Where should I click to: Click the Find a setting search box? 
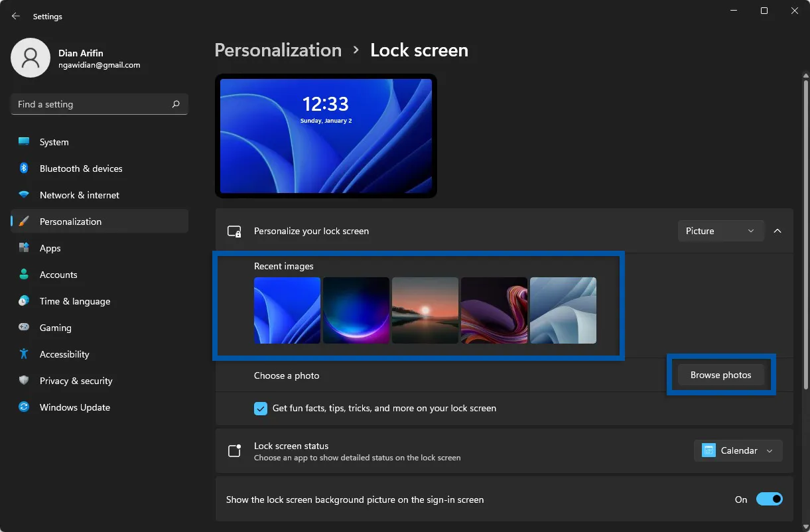[92, 104]
